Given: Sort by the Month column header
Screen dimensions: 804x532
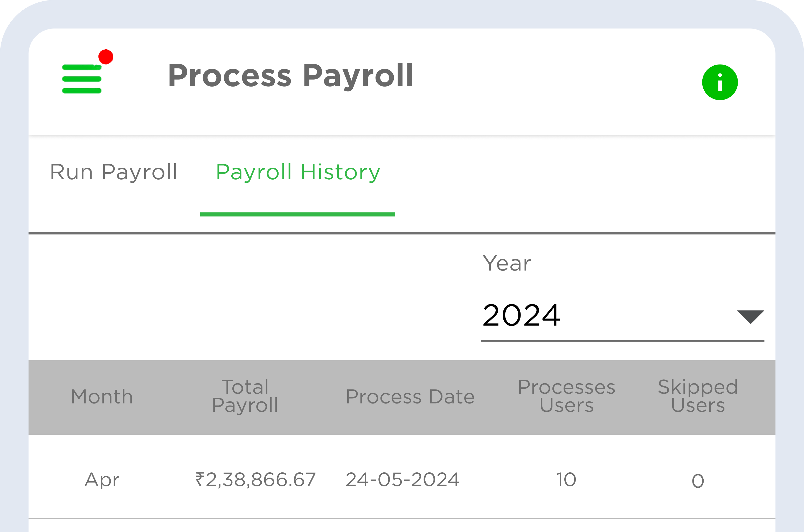Looking at the screenshot, I should [x=102, y=397].
